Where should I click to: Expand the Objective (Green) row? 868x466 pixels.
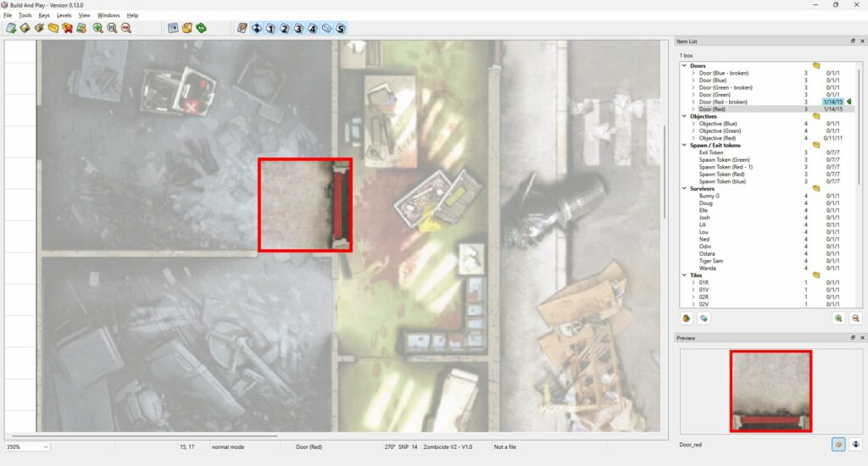coord(693,131)
